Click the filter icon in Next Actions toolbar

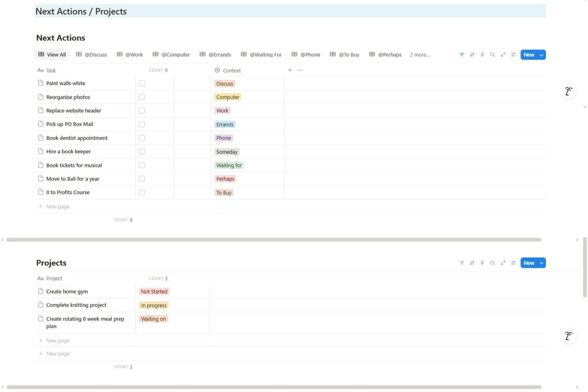(461, 55)
